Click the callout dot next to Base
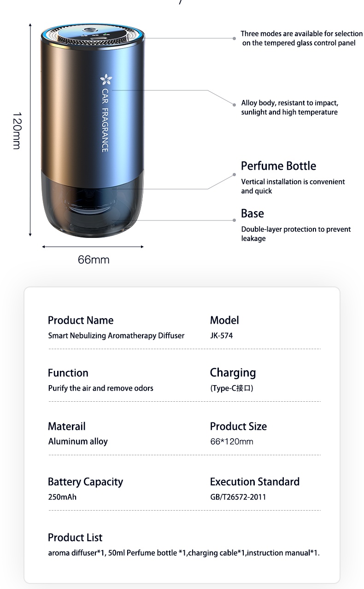This screenshot has width=364, height=589. tap(235, 220)
